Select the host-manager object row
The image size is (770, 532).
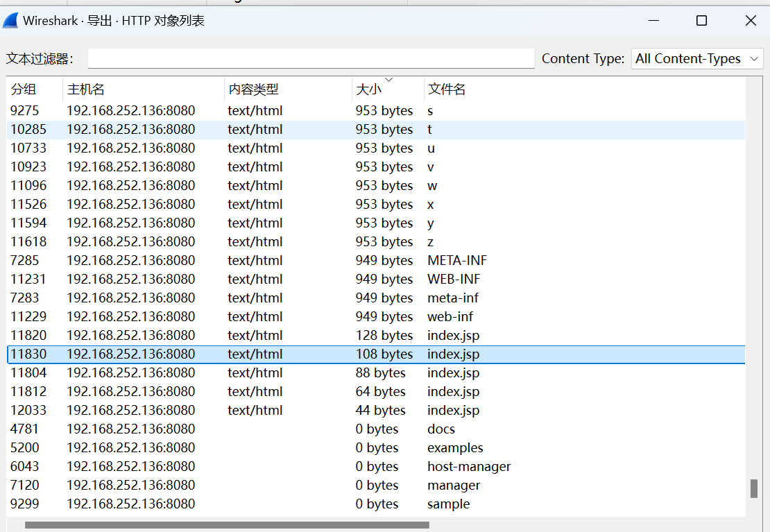point(469,467)
